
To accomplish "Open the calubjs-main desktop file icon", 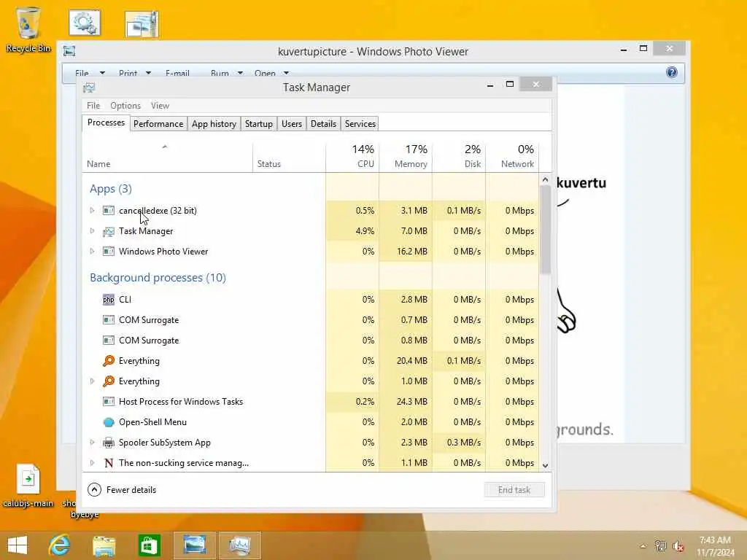I will 28,486.
